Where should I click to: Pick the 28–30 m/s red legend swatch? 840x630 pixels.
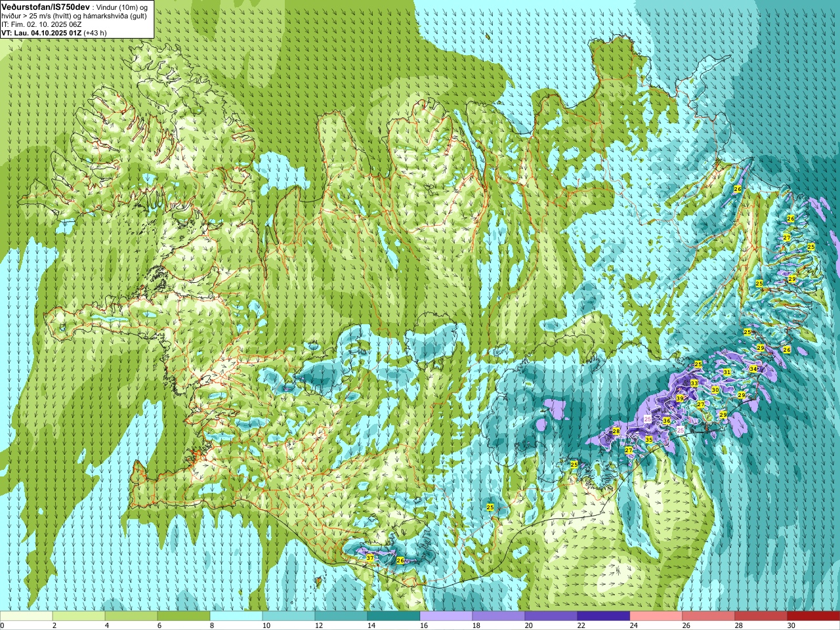click(761, 616)
